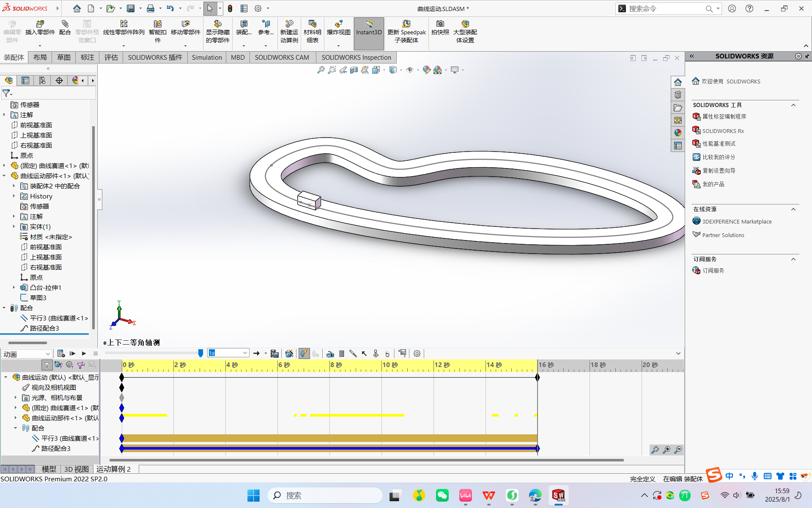Screen dimensions: 812x508
Task: Click the 3DEXPERIENCE Marketplace link
Action: click(736, 221)
